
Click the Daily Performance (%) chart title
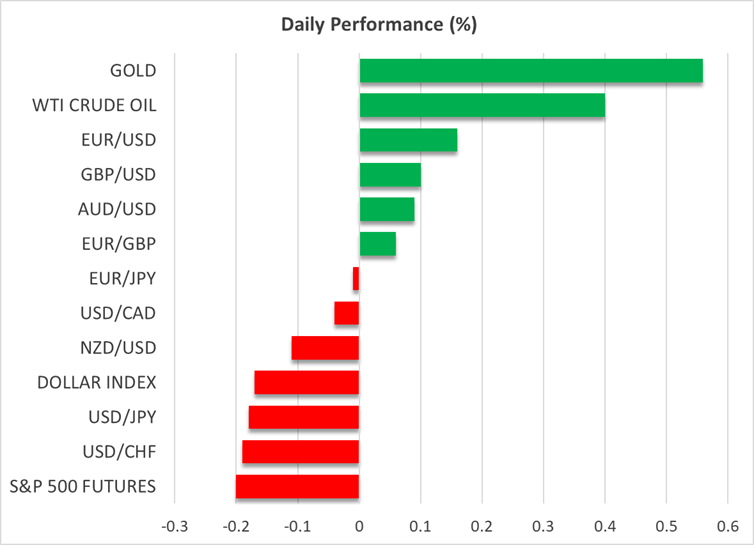pyautogui.click(x=377, y=23)
